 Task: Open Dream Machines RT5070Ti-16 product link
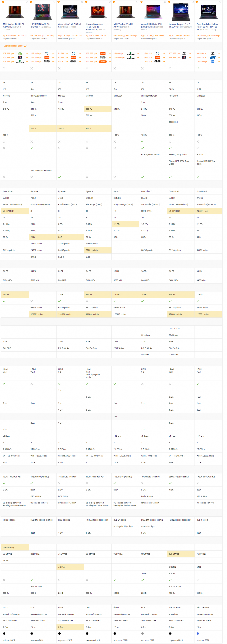(95, 27)
